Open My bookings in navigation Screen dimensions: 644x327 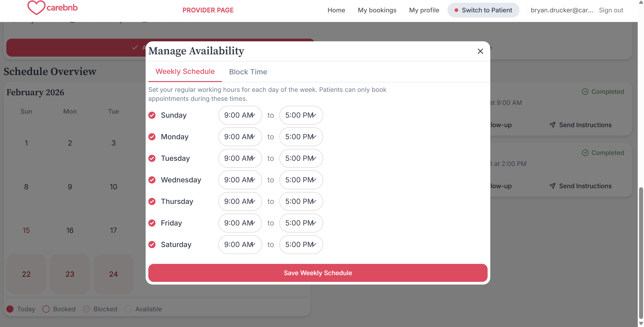377,10
